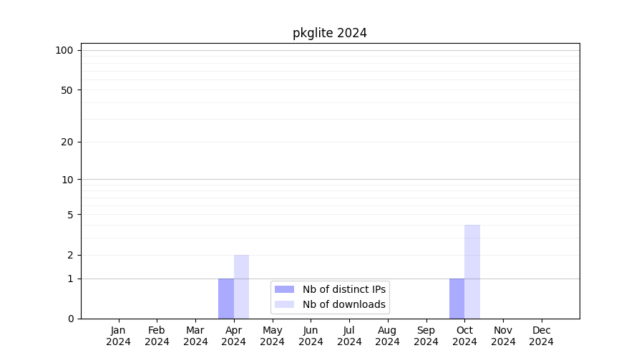
Task: Click the October distinct IPs bar
Action: [457, 299]
